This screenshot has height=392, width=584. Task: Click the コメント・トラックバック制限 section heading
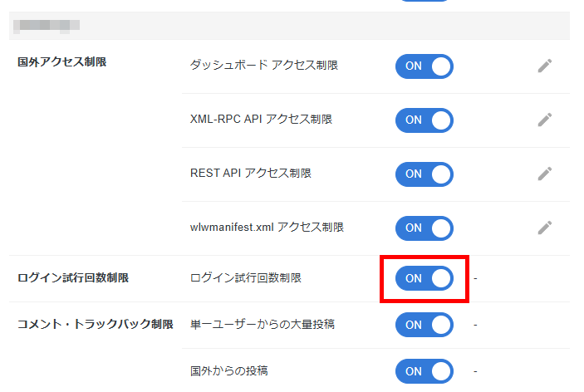(x=95, y=325)
